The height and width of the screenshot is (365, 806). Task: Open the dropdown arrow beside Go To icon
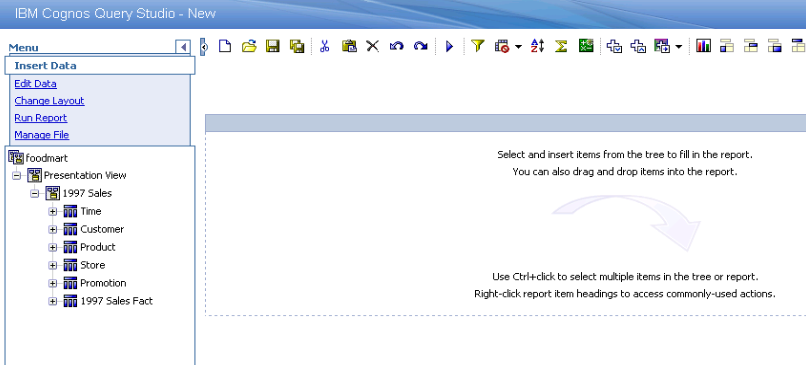point(679,47)
